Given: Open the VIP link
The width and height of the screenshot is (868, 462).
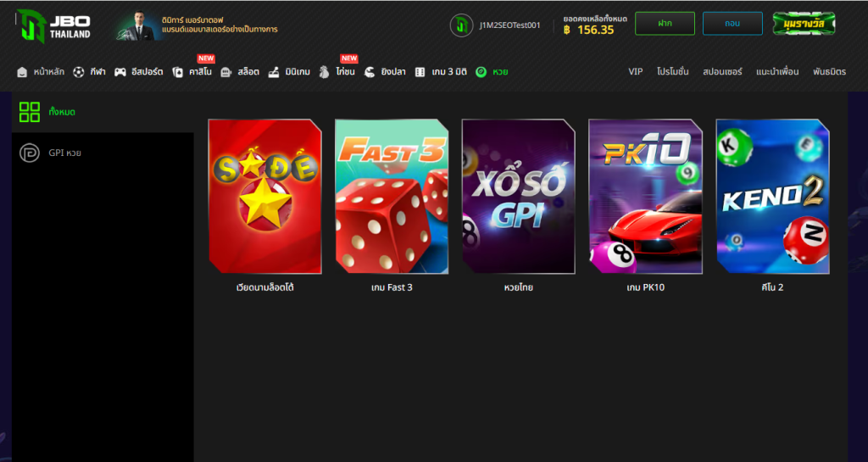Looking at the screenshot, I should [636, 72].
